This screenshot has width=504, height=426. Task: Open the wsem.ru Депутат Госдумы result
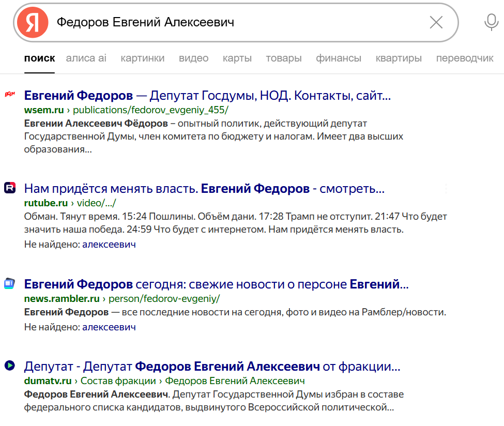207,96
